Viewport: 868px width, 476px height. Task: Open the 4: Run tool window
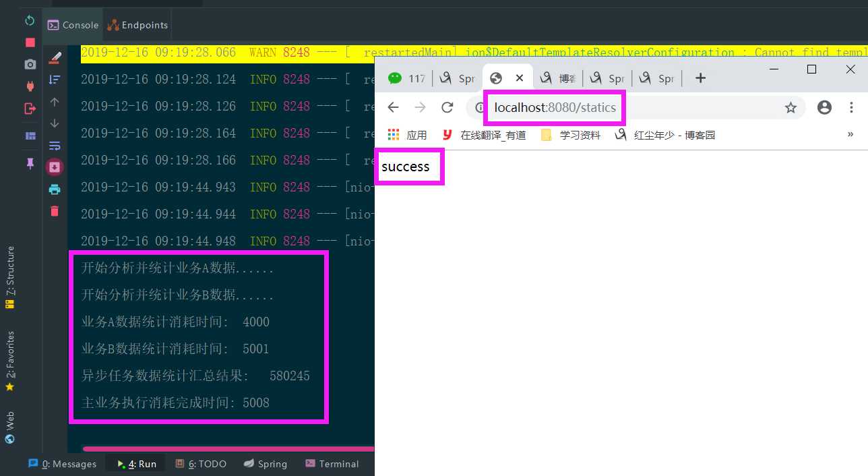coord(136,464)
